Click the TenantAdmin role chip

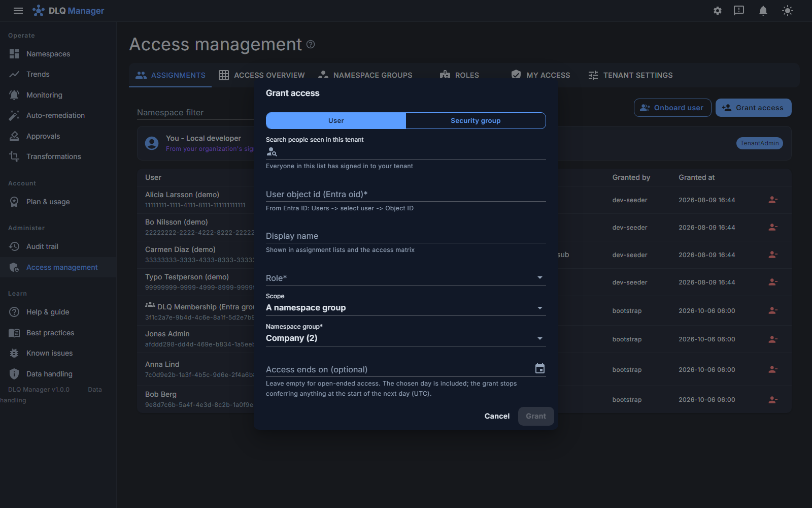click(759, 143)
